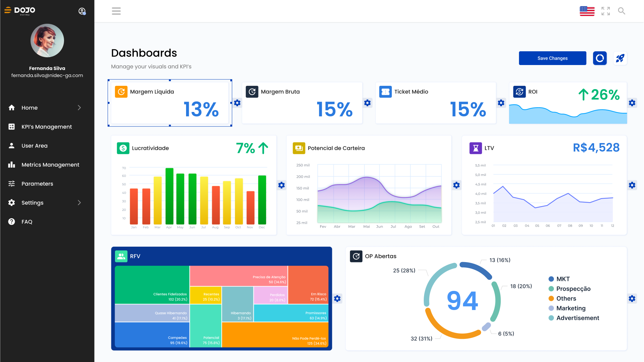Screen dimensions: 644x362
Task: Toggle the Advertisement legend item
Action: point(574,318)
